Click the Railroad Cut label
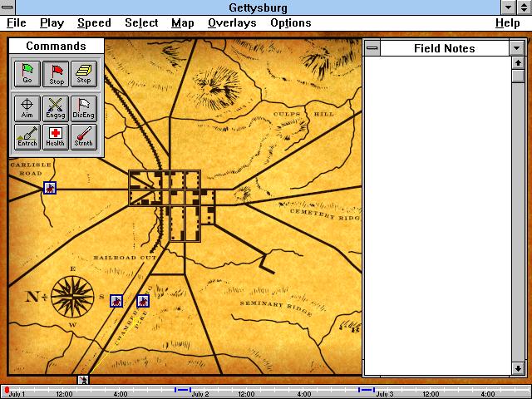 [126, 258]
